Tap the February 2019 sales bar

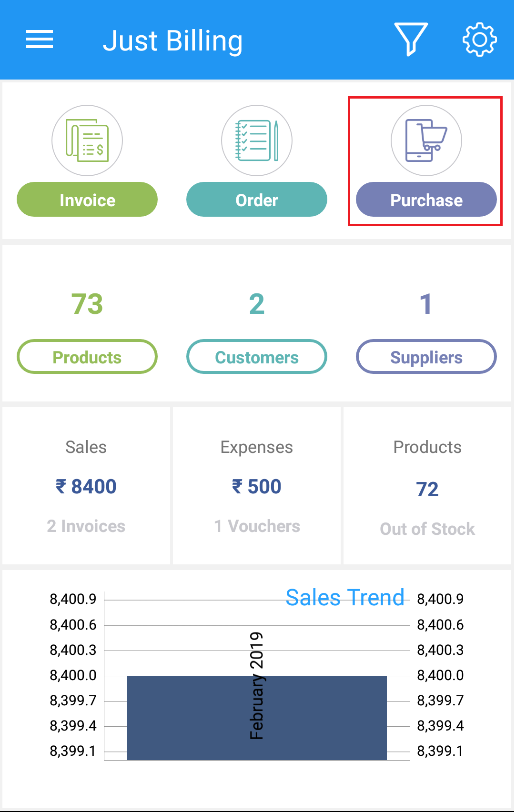pos(257,718)
